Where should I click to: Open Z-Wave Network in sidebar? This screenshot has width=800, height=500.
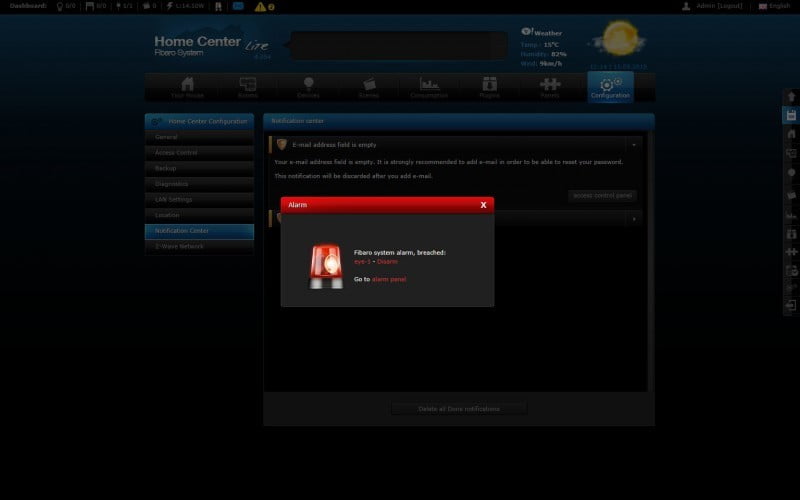[x=199, y=246]
